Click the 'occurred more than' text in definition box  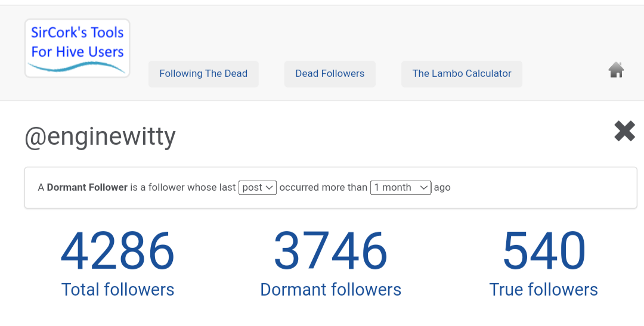tap(323, 188)
